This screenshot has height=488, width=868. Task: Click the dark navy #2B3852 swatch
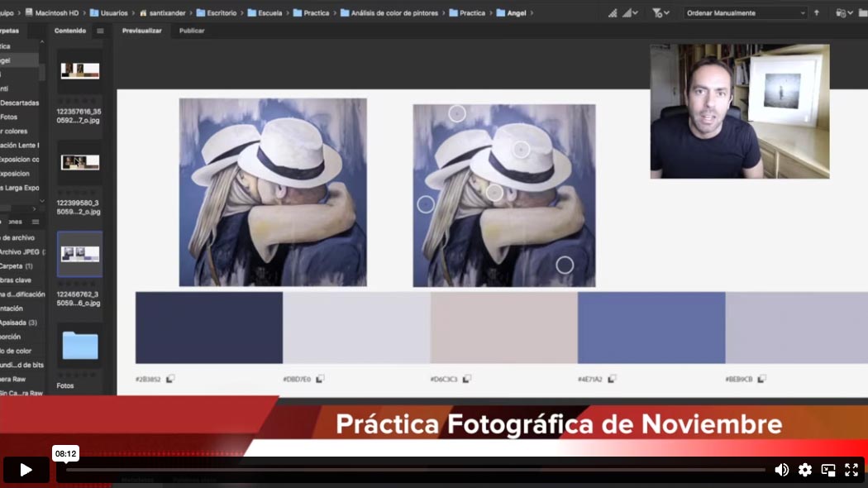(208, 328)
